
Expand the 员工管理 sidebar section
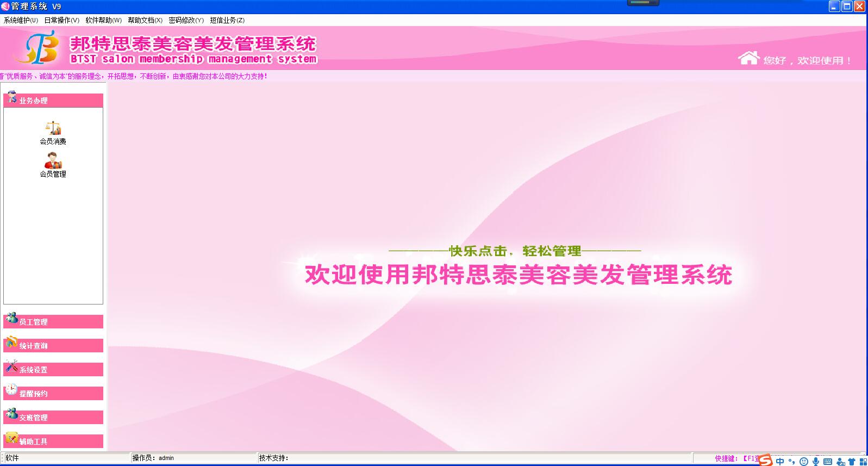point(53,321)
